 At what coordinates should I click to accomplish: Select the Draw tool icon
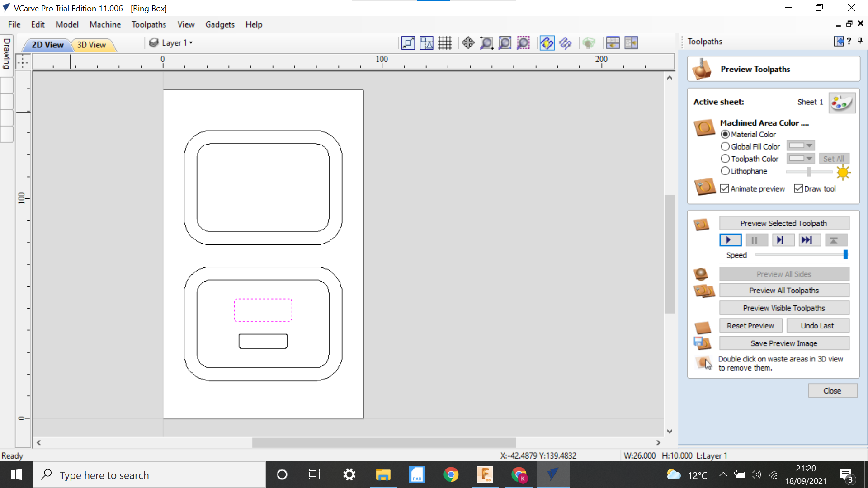798,188
